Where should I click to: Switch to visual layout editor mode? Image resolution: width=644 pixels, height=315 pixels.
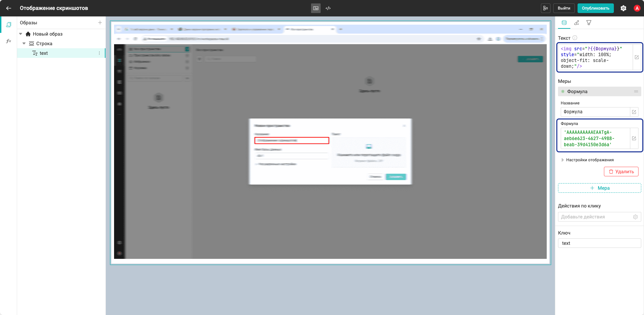click(316, 8)
